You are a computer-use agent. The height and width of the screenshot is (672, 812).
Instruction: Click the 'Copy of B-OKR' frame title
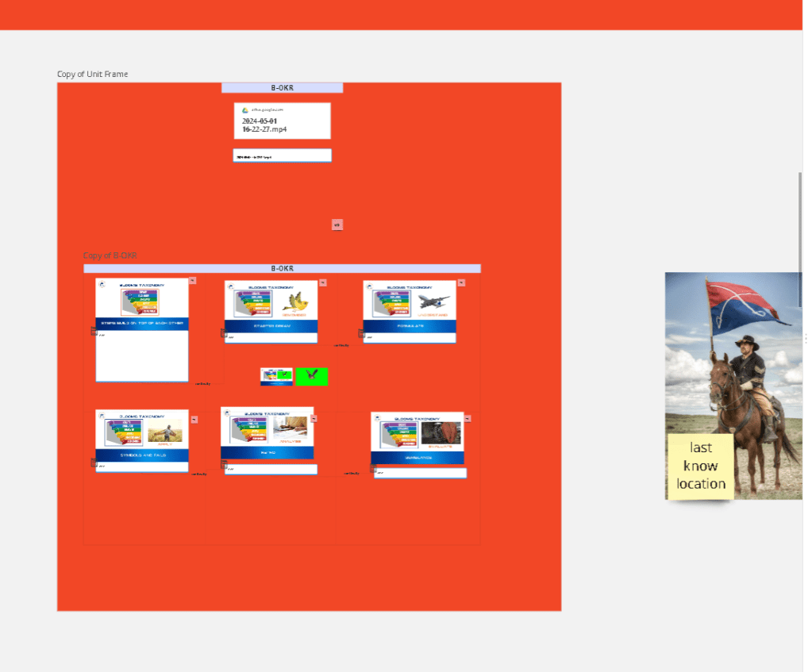(x=110, y=255)
